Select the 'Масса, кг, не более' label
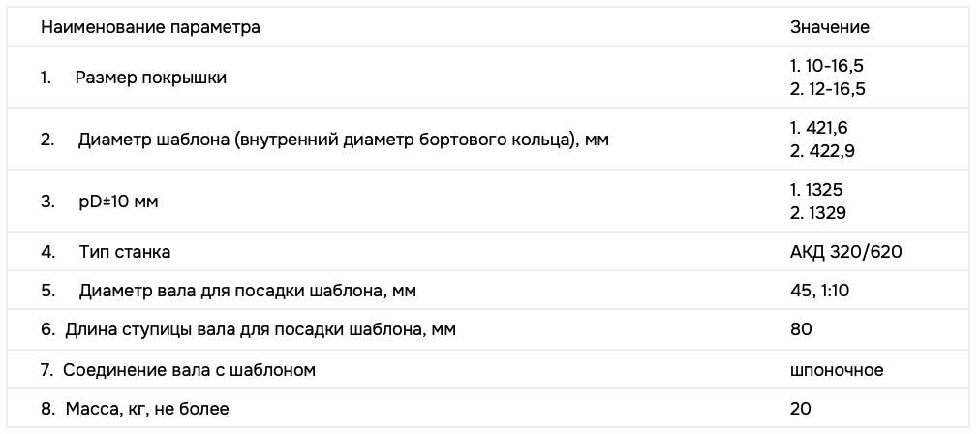 pyautogui.click(x=147, y=409)
